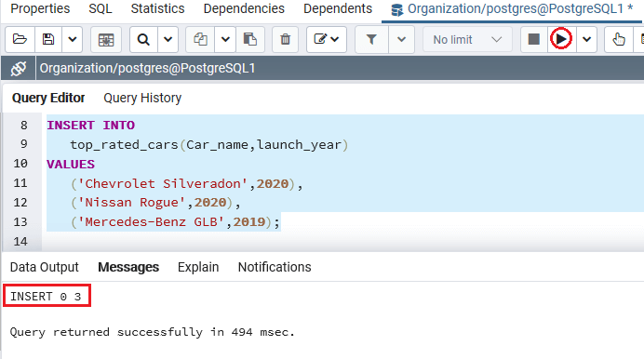Select the Messages tab
Screen dimensions: 644x359
click(128, 267)
